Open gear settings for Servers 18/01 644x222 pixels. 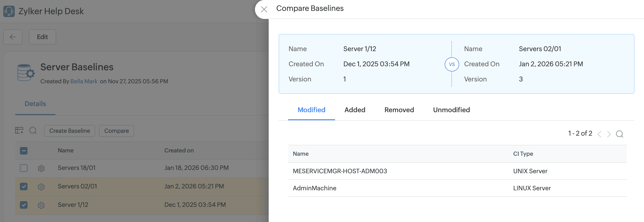41,168
